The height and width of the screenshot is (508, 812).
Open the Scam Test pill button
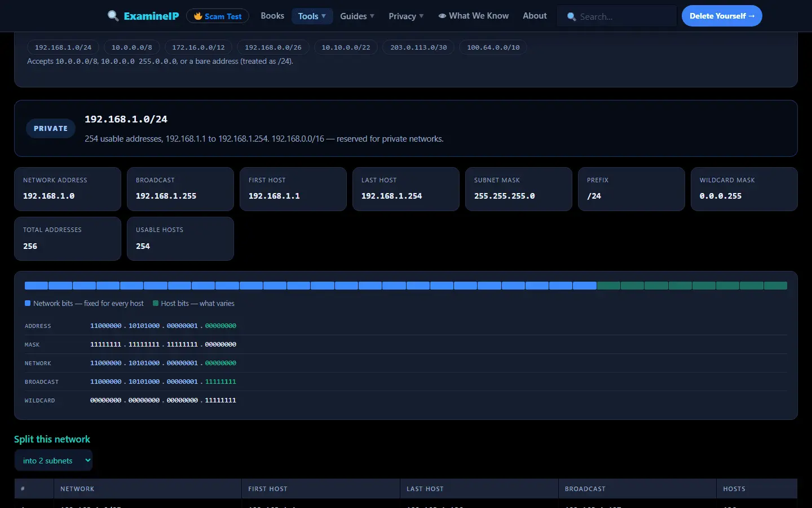click(218, 16)
